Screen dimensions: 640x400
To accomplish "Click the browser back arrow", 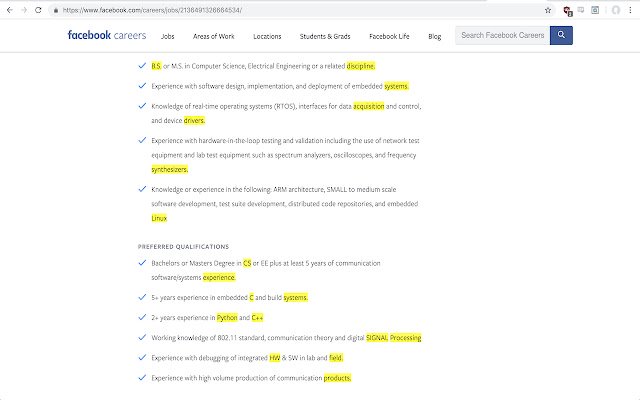I will click(9, 10).
